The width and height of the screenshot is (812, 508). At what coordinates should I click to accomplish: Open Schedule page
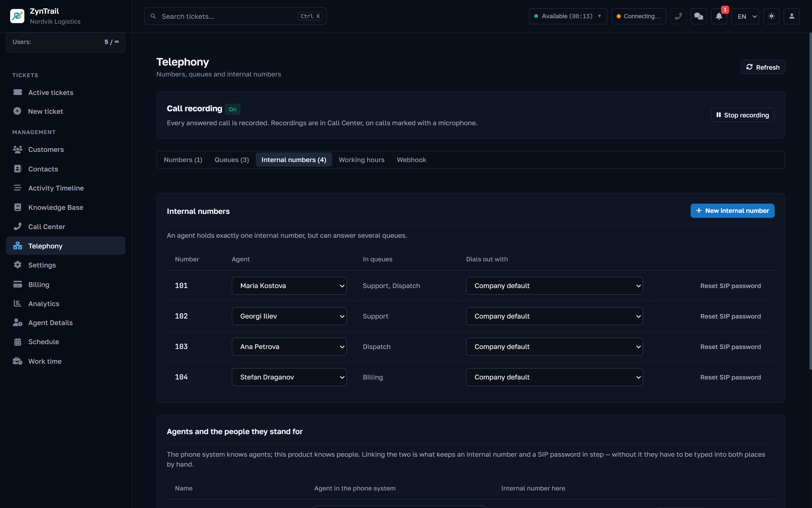66,342
